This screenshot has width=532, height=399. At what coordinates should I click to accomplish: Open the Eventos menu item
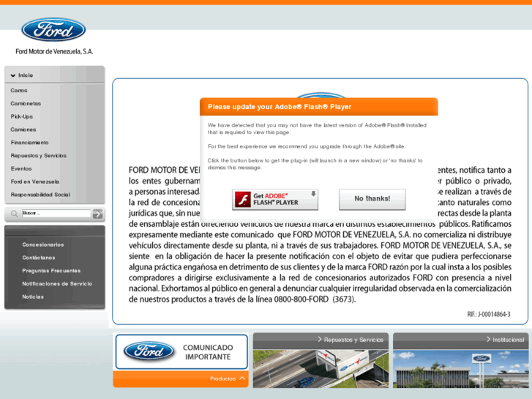pyautogui.click(x=21, y=168)
